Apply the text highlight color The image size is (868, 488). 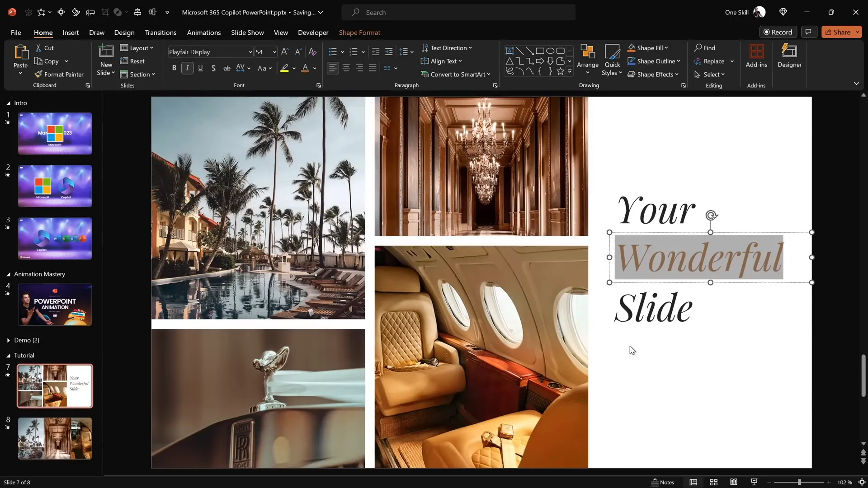pos(284,68)
